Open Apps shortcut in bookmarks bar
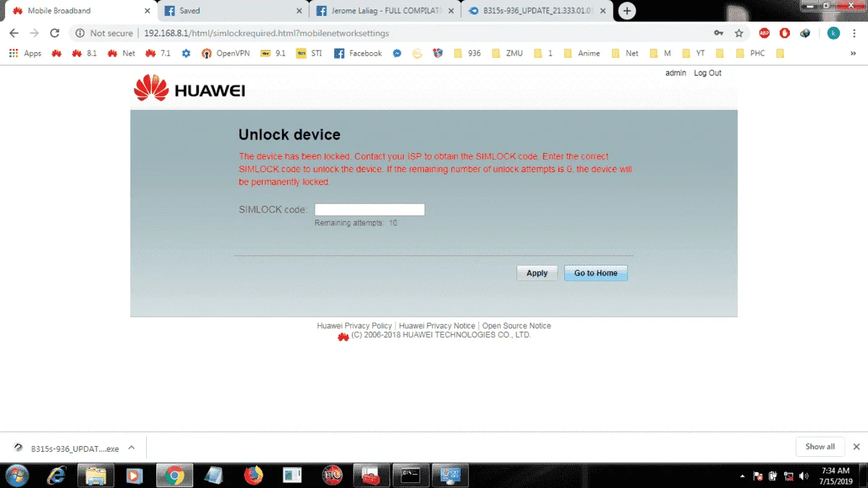The image size is (868, 488). [x=25, y=53]
